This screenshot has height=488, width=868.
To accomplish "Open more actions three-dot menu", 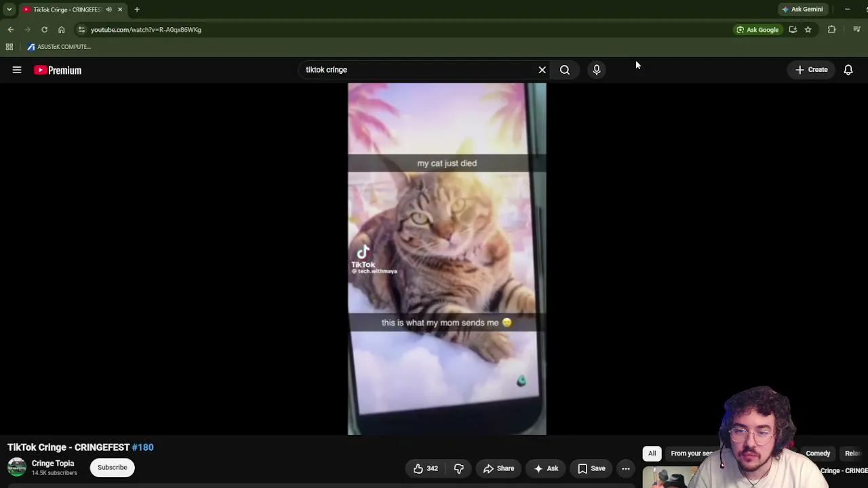I will point(626,468).
